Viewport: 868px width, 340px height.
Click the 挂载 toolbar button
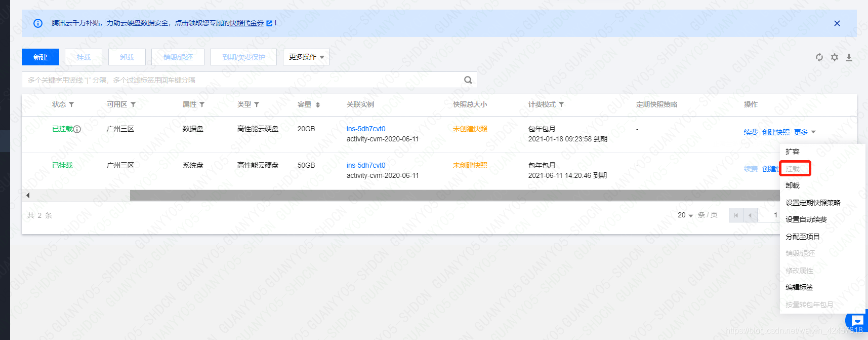pos(84,57)
